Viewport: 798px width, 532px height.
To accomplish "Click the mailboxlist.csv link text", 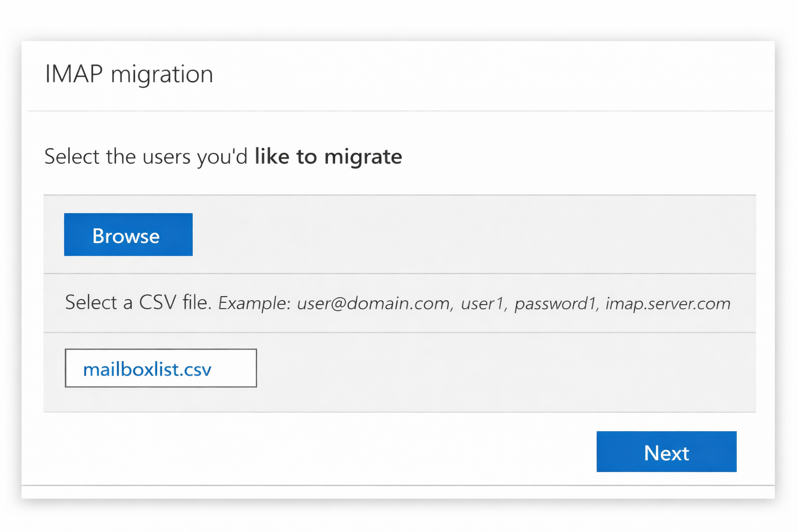I will [x=147, y=369].
